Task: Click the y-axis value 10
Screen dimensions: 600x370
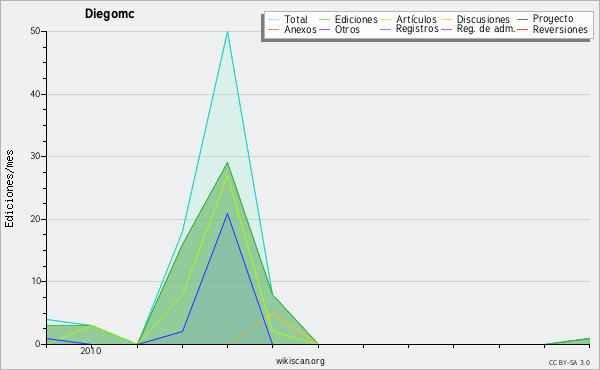Action: click(x=35, y=281)
